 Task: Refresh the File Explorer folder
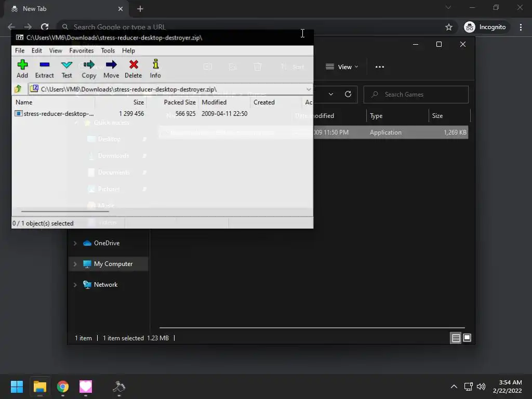click(348, 95)
